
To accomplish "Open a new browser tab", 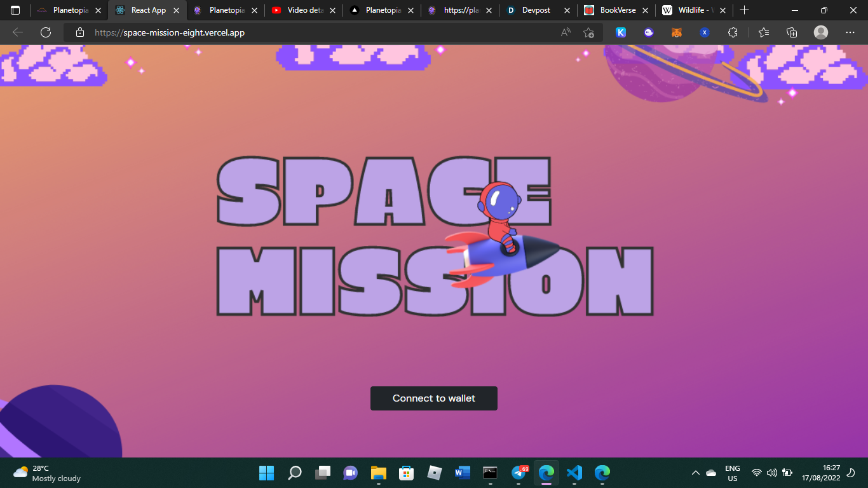I will click(x=745, y=10).
